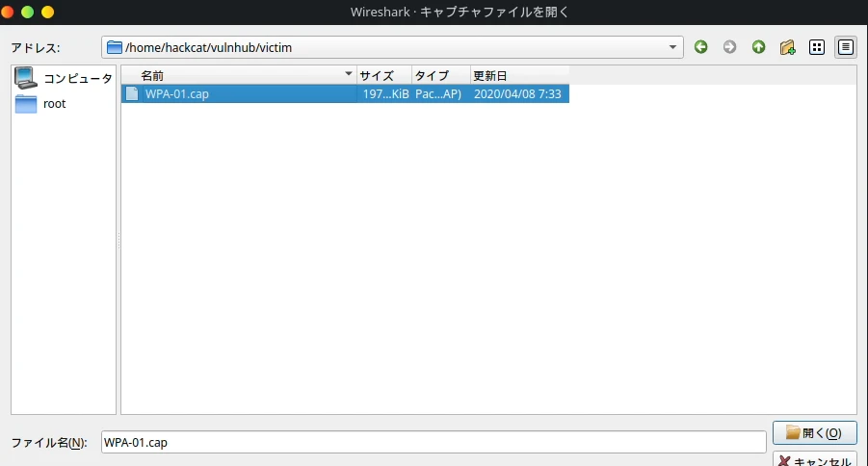Click the キャンセル cancel button
The height and width of the screenshot is (466, 868).
pos(814,460)
